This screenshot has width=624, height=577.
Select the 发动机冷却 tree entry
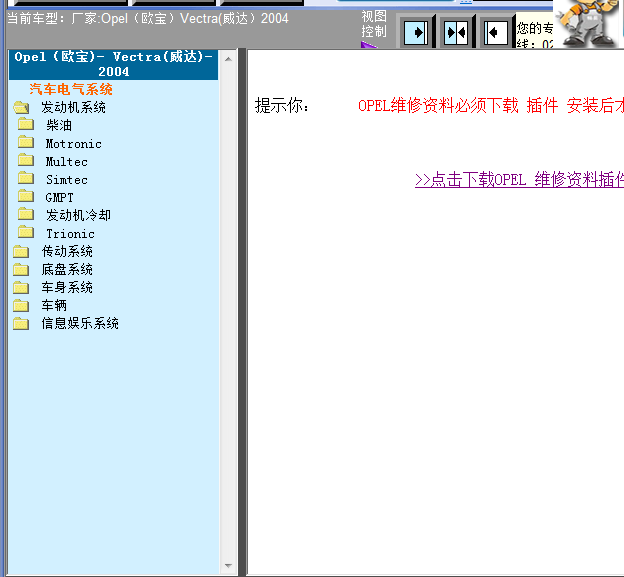point(78,215)
